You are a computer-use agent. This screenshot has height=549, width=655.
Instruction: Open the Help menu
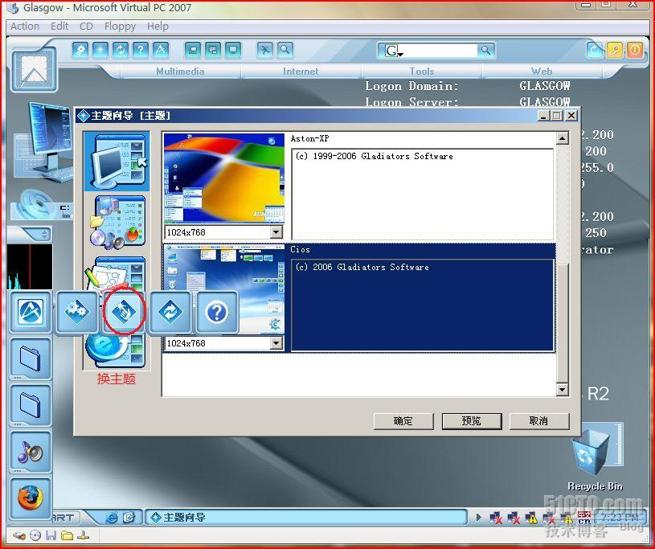coord(157,26)
